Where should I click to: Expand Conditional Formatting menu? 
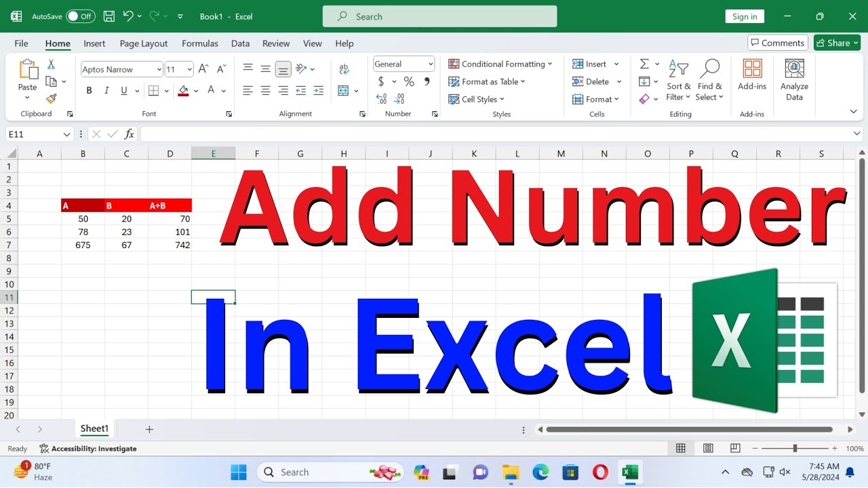[x=500, y=64]
